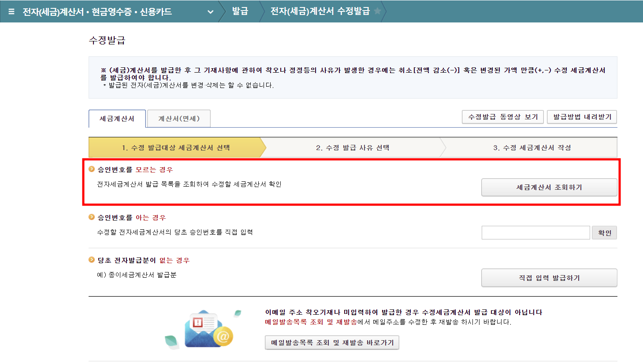This screenshot has width=643, height=364.
Task: Click 메일발송목록 조회 및 재발송 바로가기
Action: (x=331, y=342)
